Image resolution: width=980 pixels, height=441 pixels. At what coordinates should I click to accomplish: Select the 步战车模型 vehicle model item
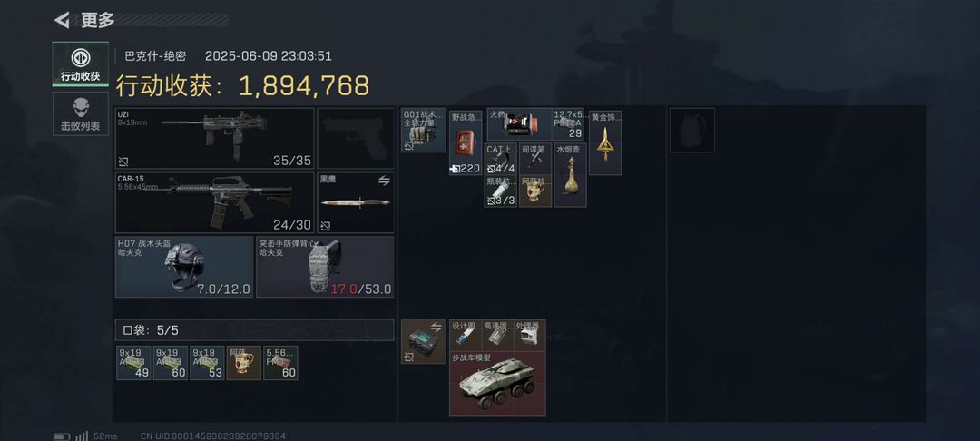coord(497,384)
